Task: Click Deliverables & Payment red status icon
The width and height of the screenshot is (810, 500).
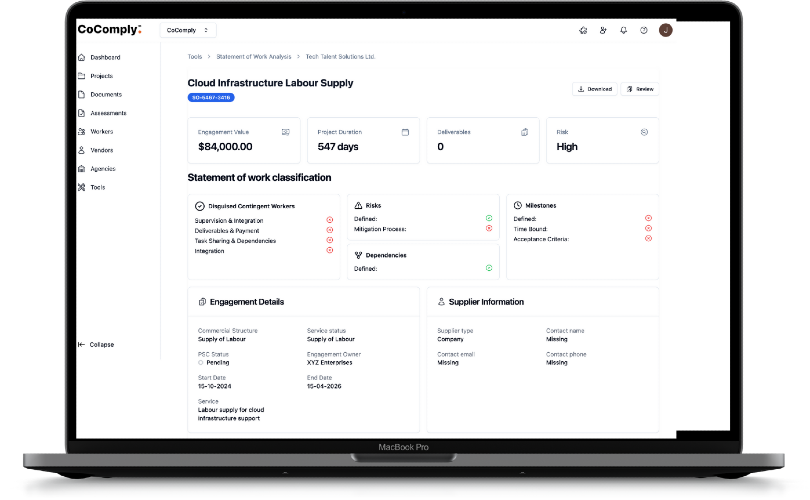Action: point(330,230)
